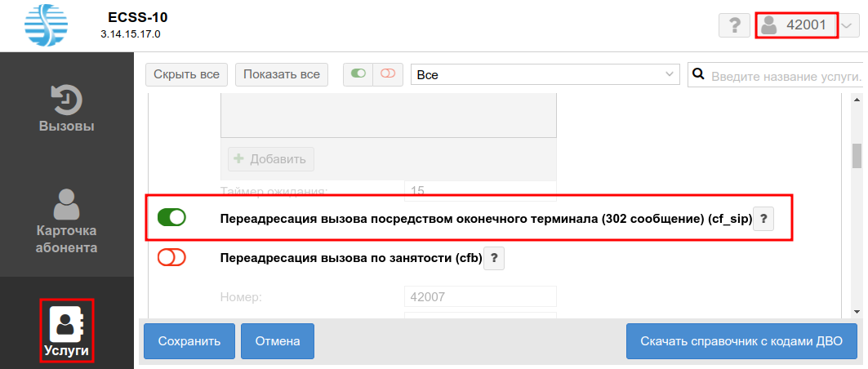Open the Услуги services section
This screenshot has height=369, width=868.
click(67, 331)
